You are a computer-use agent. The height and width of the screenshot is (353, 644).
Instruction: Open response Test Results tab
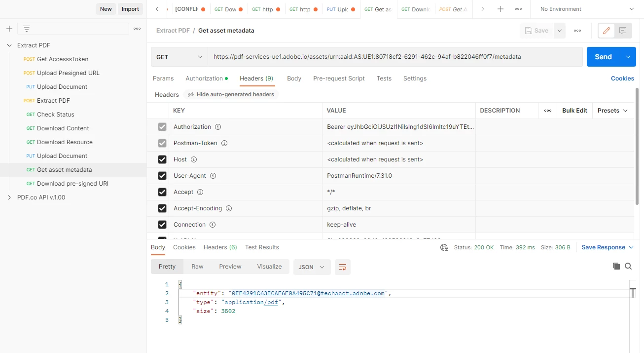pos(262,247)
